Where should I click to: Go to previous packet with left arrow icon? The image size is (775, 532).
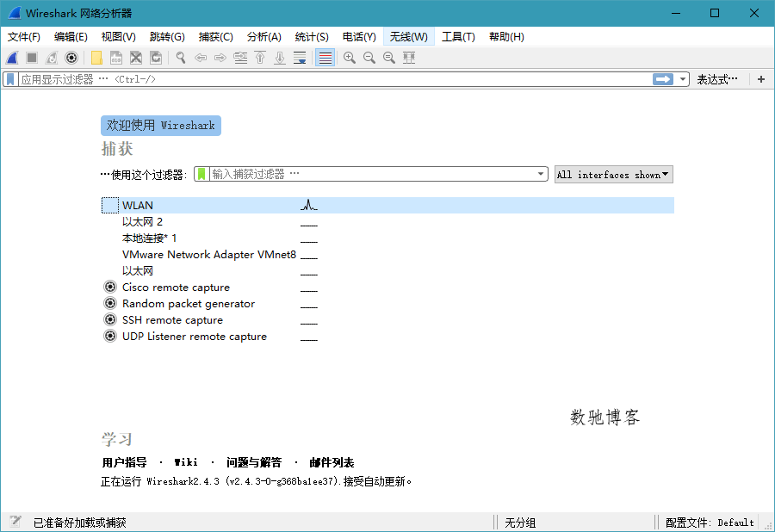point(201,58)
